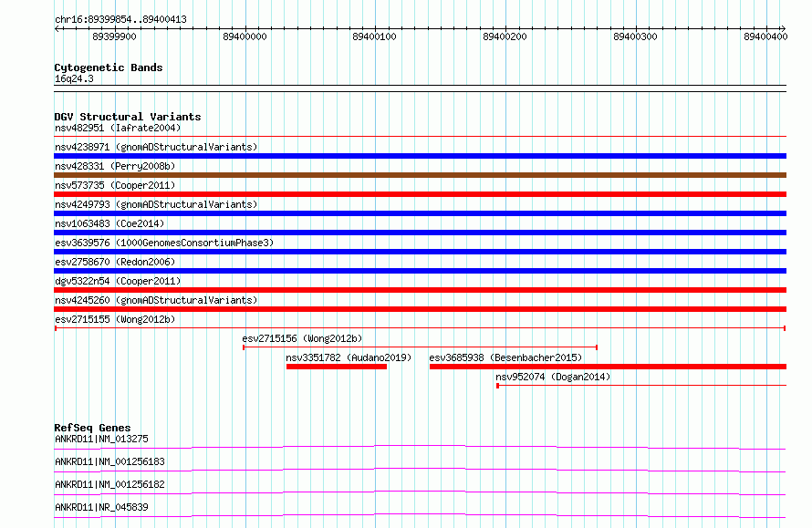Click the red bar for esv3685938

[608, 367]
